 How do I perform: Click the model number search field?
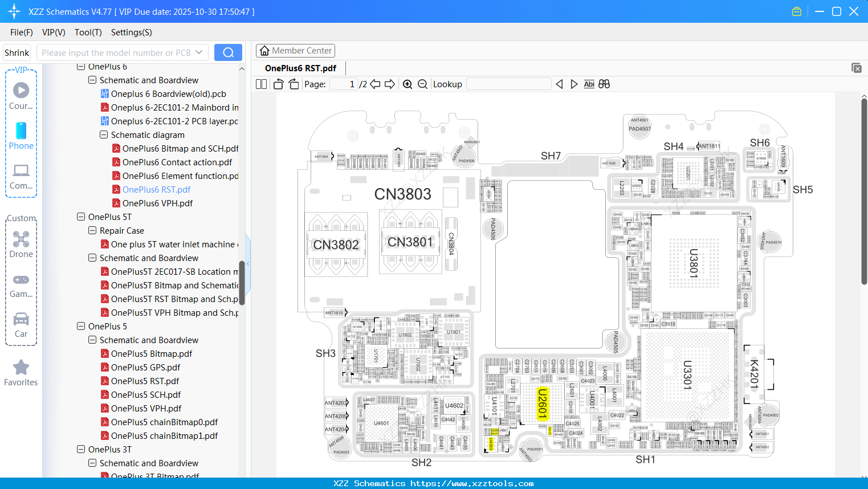[116, 52]
